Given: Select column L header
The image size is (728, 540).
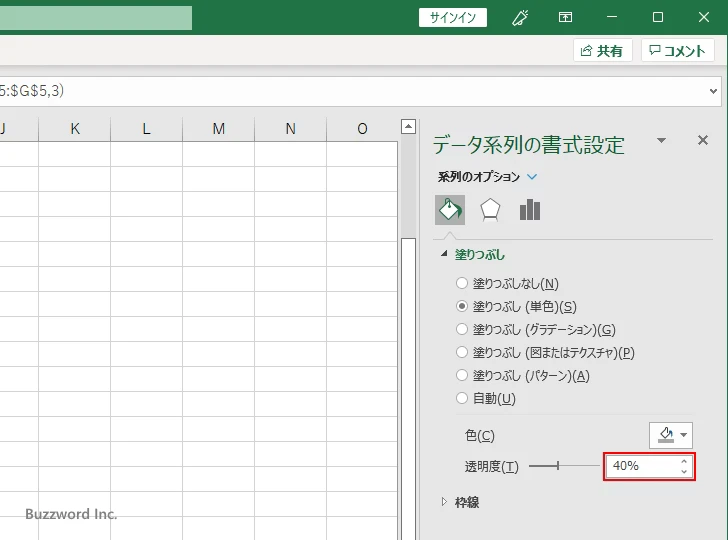Looking at the screenshot, I should [x=146, y=129].
